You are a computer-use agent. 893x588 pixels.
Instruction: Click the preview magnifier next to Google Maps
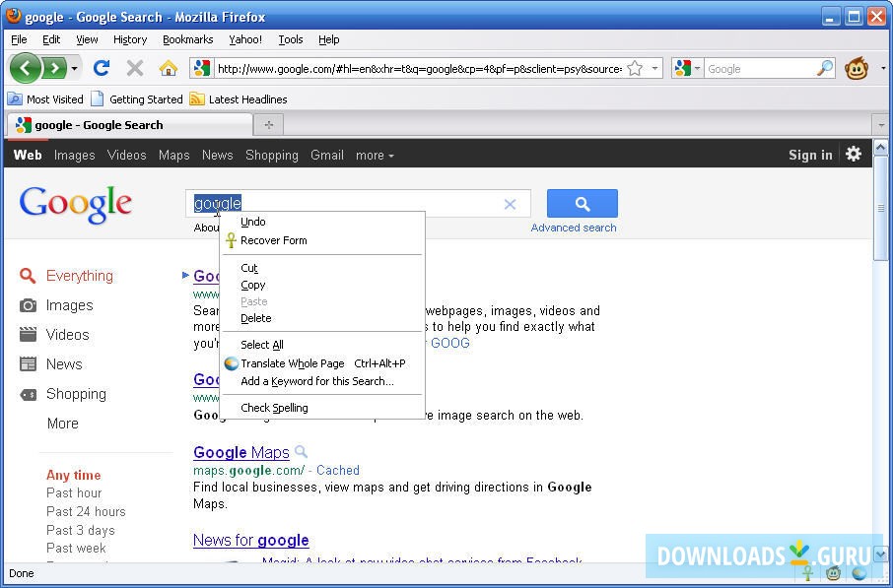coord(302,452)
